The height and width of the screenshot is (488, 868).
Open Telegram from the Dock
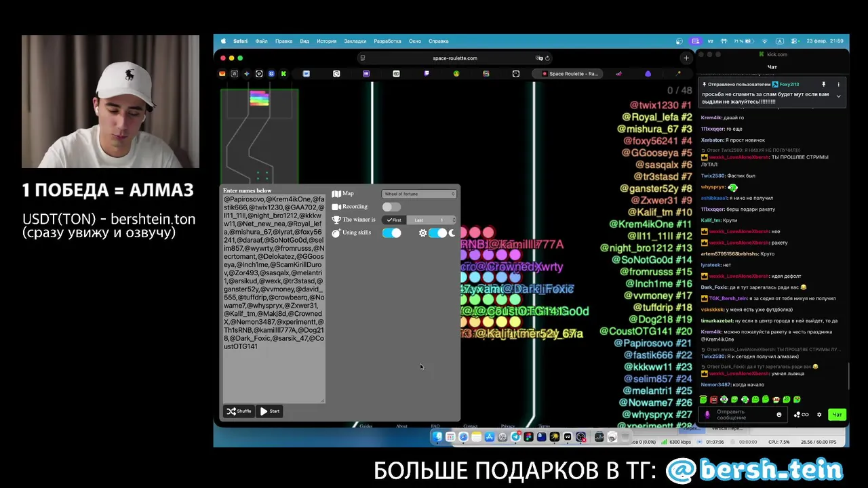516,437
